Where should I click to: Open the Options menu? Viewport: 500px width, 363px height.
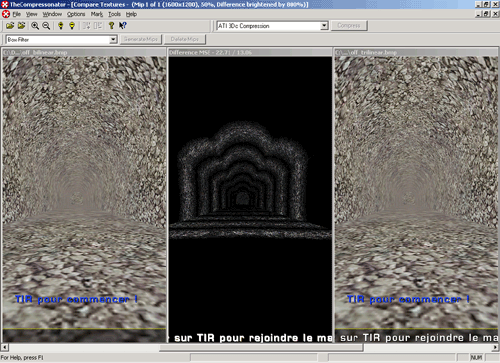(76, 14)
